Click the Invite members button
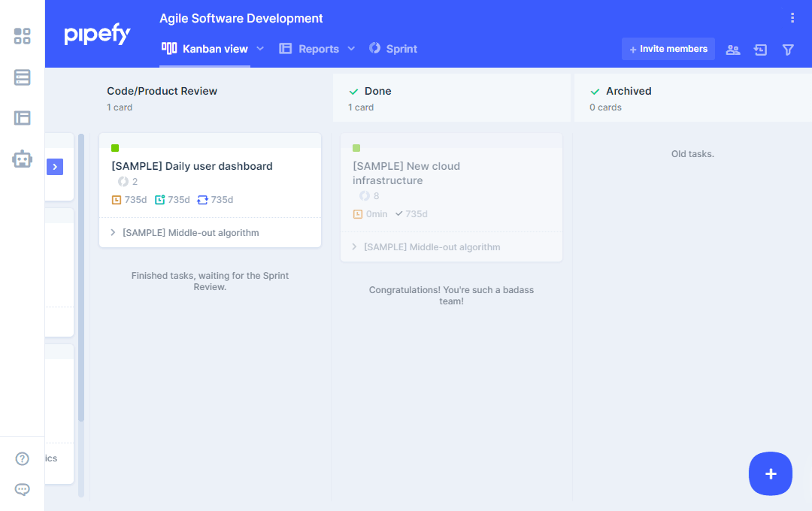Viewport: 812px width, 511px height. tap(668, 49)
